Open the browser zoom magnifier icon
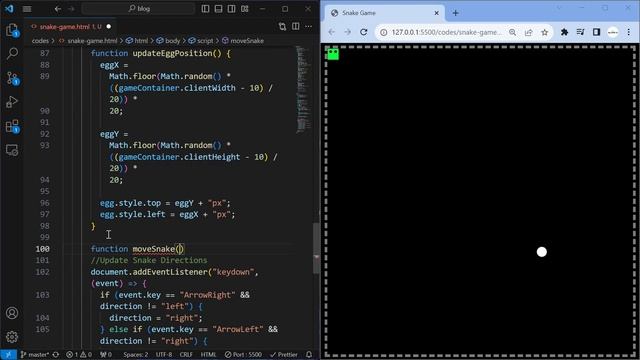 coord(512,32)
